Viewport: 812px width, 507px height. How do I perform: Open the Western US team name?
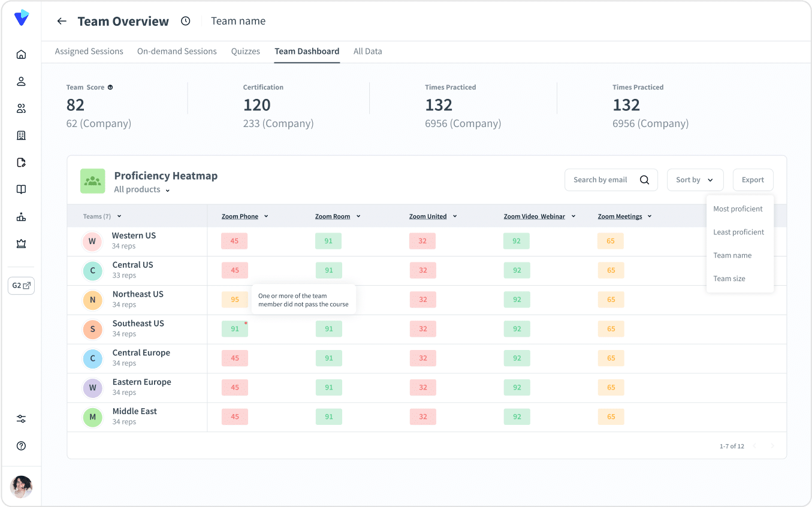(x=134, y=236)
